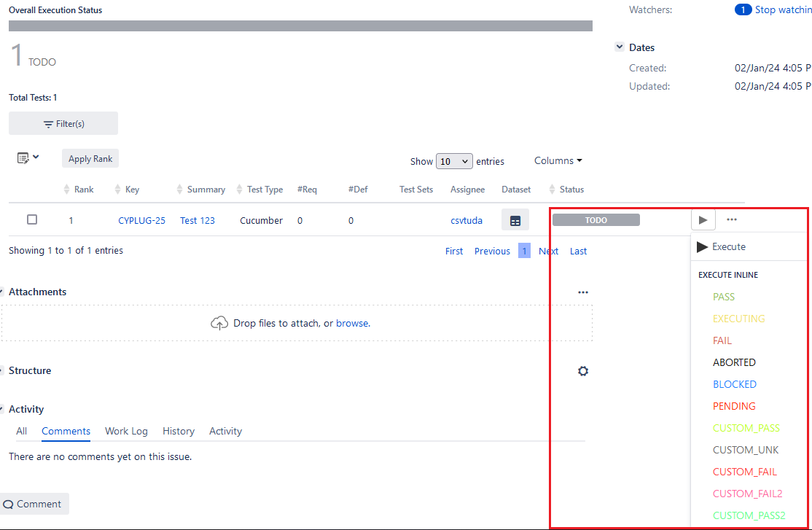Click the cloud upload icon in the attachments drop zone
This screenshot has width=812, height=530.
tap(219, 323)
